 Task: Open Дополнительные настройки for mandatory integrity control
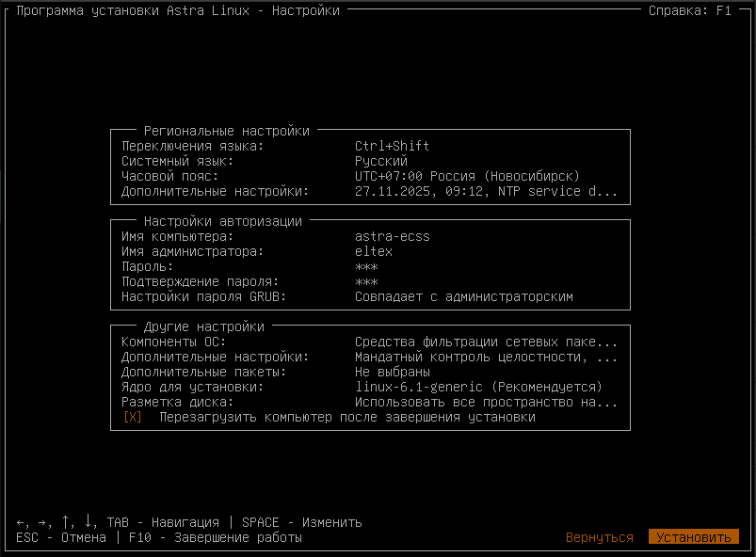click(x=486, y=357)
